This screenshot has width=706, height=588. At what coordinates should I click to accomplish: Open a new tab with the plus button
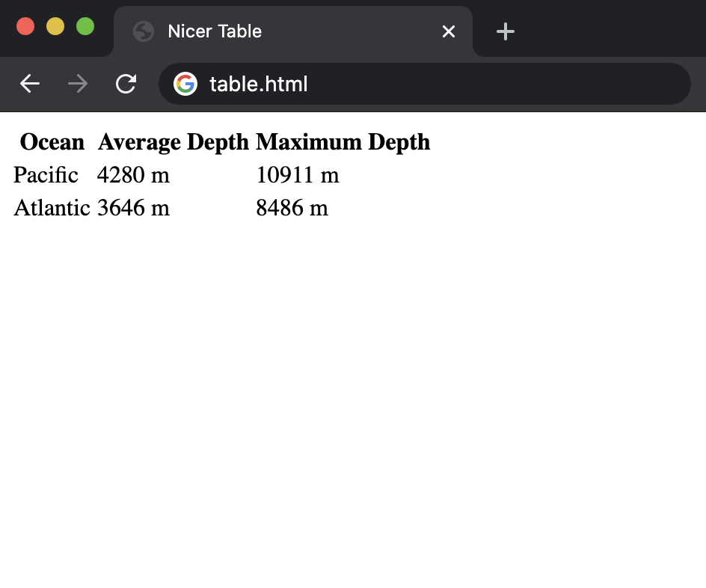tap(506, 31)
